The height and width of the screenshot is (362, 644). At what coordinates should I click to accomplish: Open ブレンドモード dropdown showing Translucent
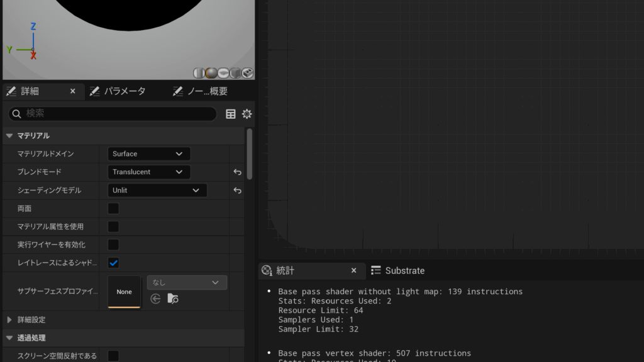pyautogui.click(x=148, y=172)
